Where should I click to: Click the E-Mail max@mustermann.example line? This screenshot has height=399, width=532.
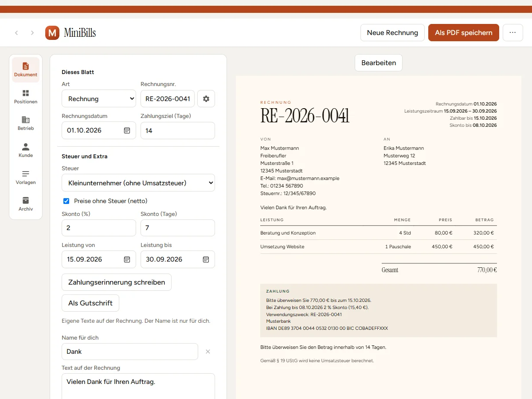point(300,178)
